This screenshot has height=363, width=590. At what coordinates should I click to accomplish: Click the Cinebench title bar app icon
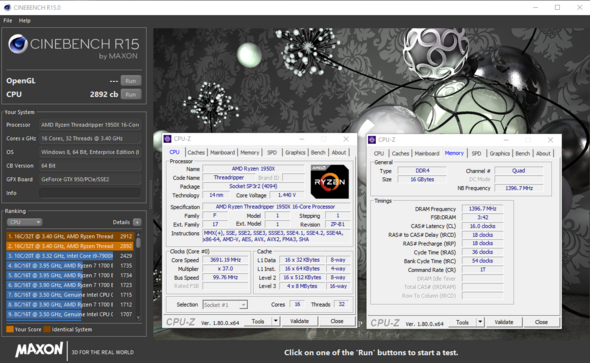point(7,8)
